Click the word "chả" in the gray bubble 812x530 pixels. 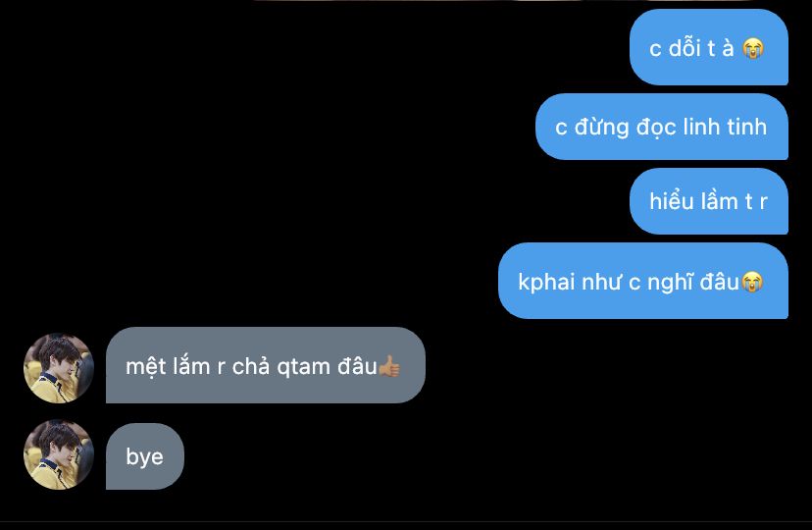251,367
